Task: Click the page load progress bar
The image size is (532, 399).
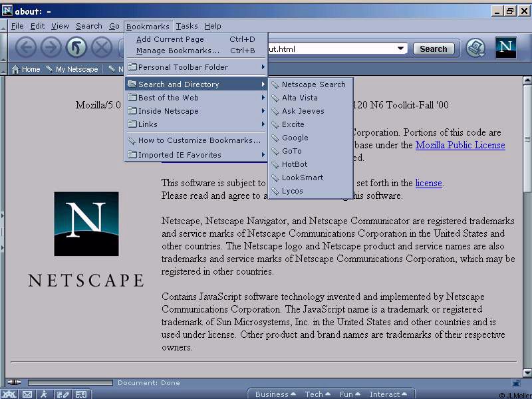Action: click(70, 383)
